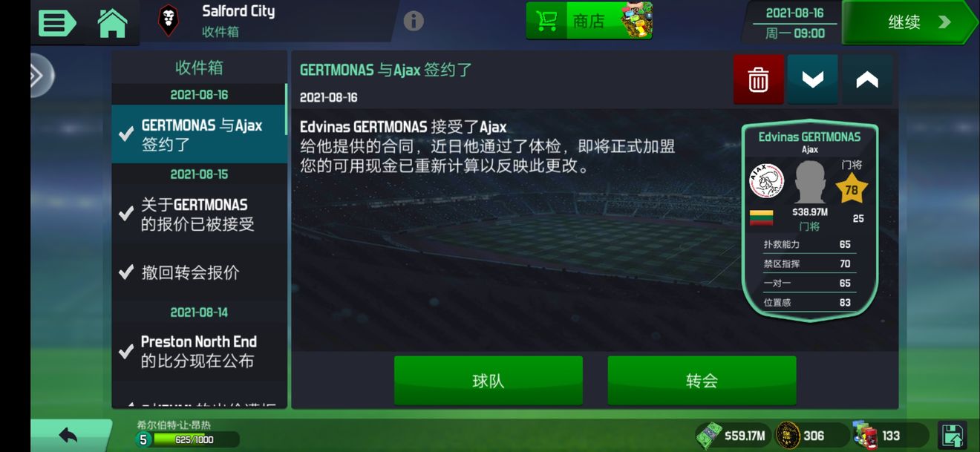Click the 转会 button
Image resolution: width=980 pixels, height=452 pixels.
tap(702, 381)
